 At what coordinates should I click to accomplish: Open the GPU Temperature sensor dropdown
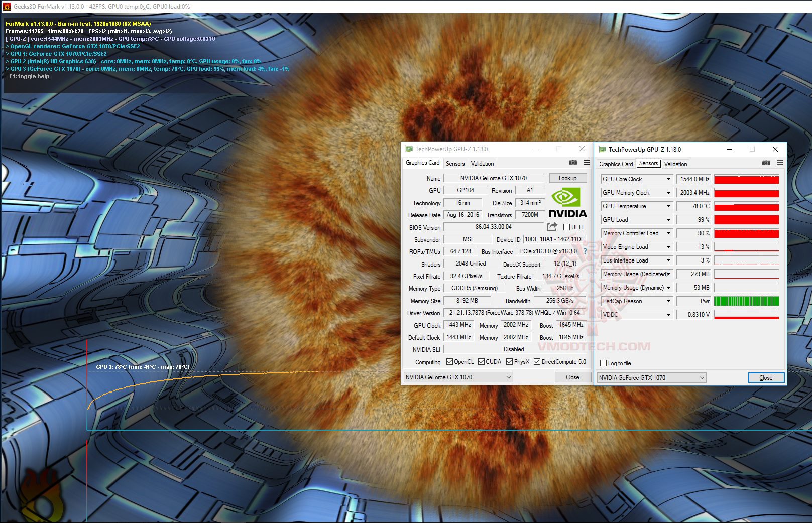click(668, 206)
